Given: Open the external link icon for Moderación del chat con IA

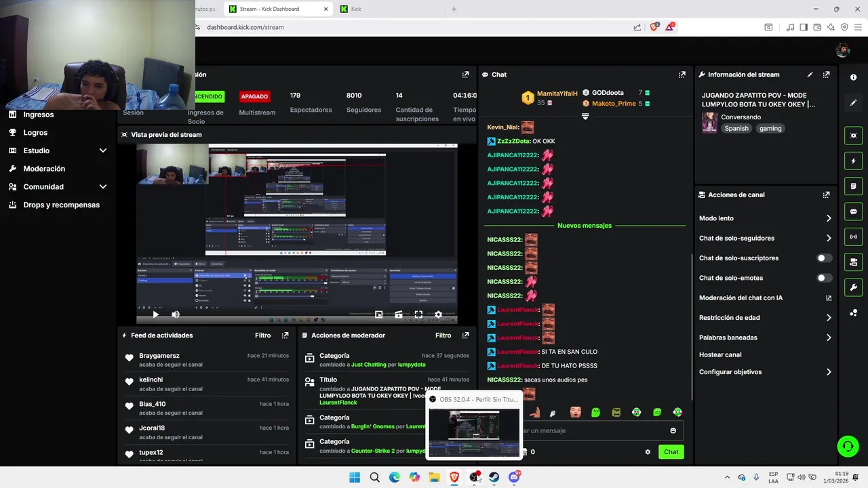Looking at the screenshot, I should 829,298.
